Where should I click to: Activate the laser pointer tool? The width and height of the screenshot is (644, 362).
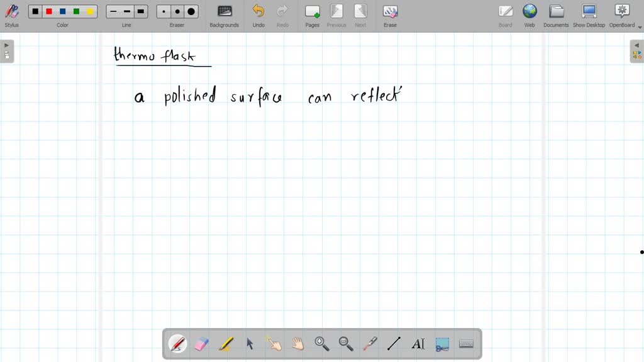[x=370, y=344]
